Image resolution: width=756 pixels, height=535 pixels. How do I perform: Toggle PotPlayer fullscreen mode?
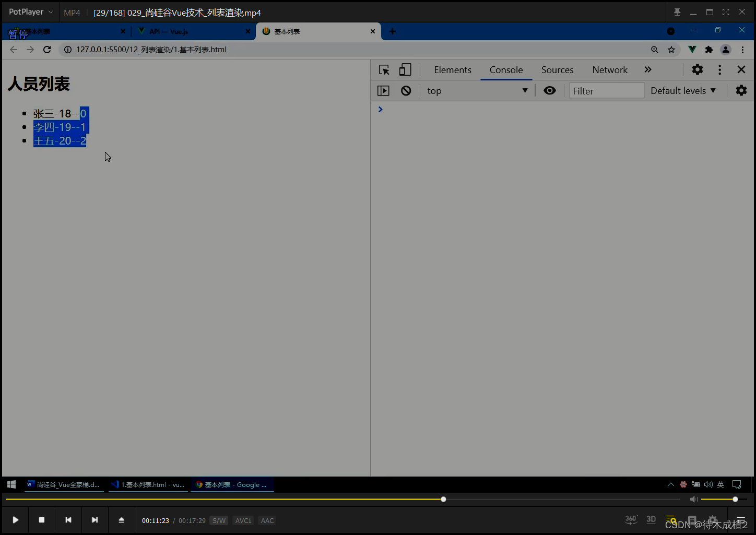click(726, 12)
